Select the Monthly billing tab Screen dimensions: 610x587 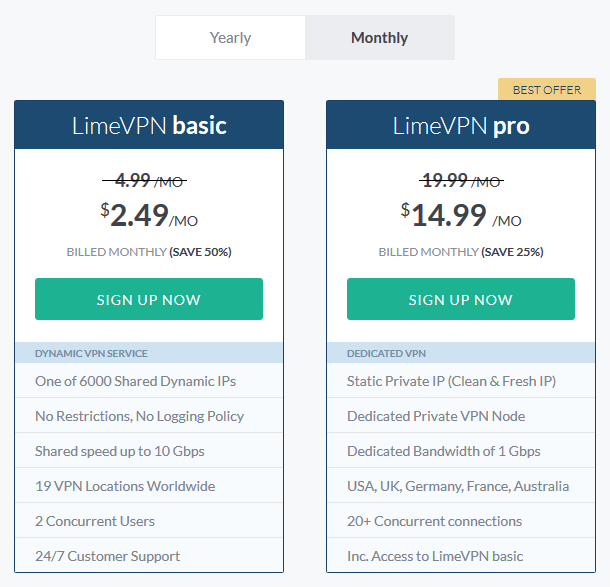pyautogui.click(x=380, y=38)
